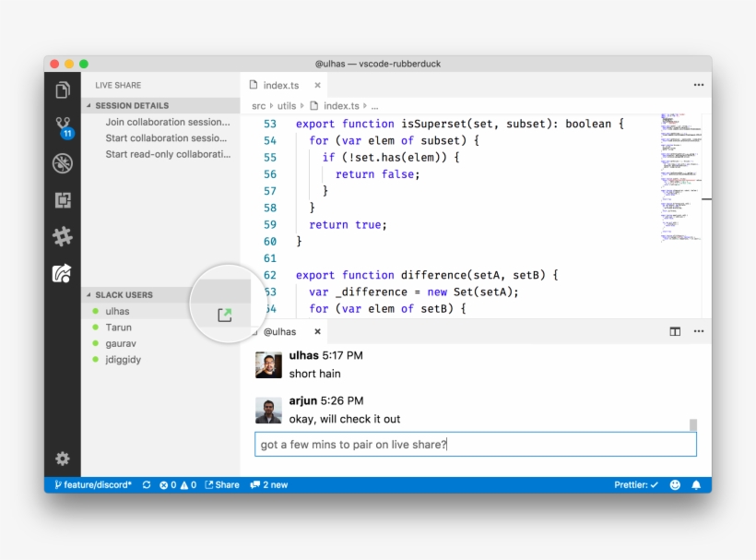Click the "return true;" code line
This screenshot has height=560, width=756.
click(x=348, y=225)
